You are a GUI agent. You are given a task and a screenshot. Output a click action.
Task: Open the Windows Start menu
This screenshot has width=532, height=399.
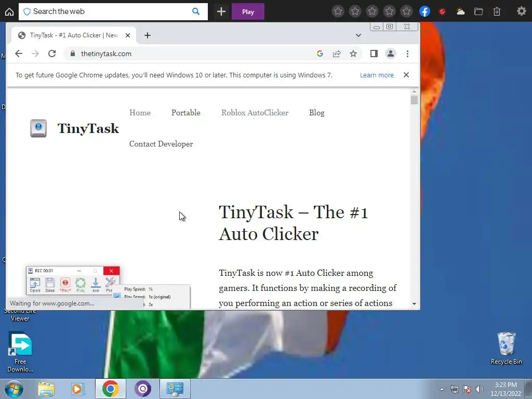[13, 389]
